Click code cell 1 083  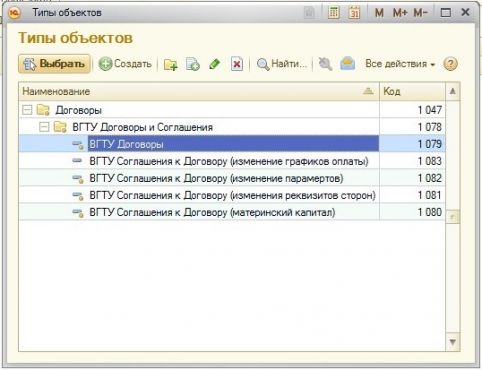click(x=412, y=161)
